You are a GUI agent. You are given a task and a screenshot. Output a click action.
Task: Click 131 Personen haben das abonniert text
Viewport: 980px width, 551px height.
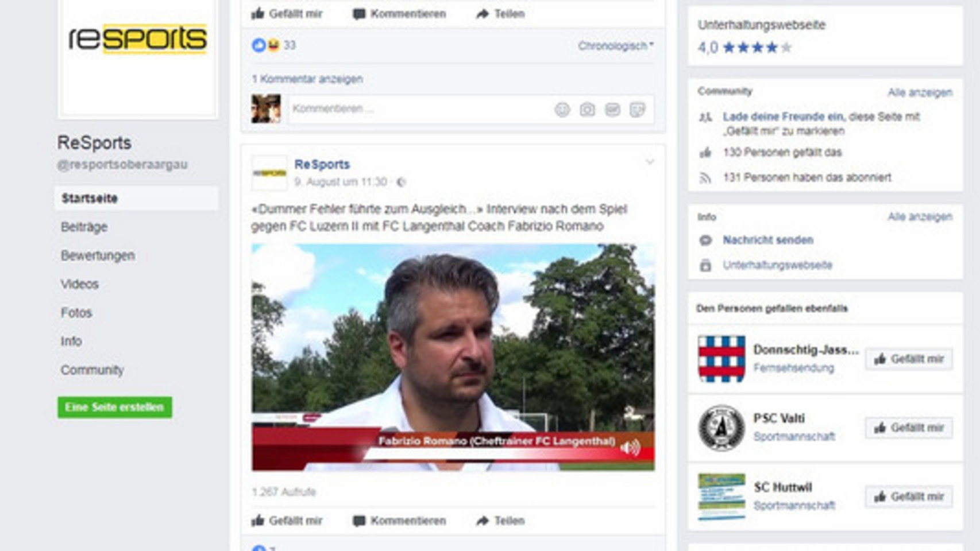807,177
